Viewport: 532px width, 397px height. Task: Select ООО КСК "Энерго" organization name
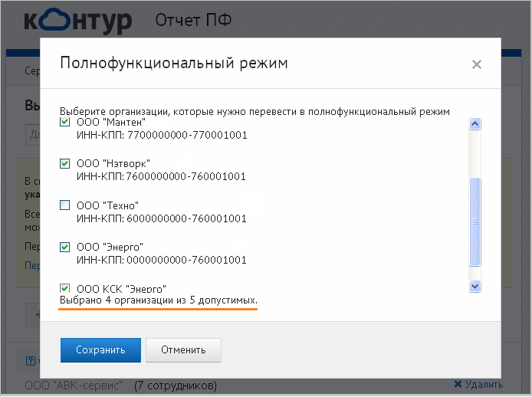(121, 289)
